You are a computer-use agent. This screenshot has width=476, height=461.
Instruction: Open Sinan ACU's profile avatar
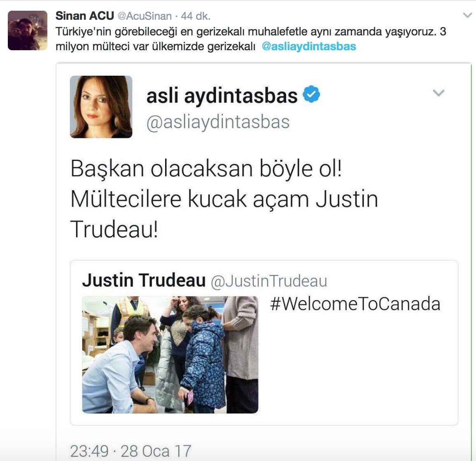(x=28, y=30)
